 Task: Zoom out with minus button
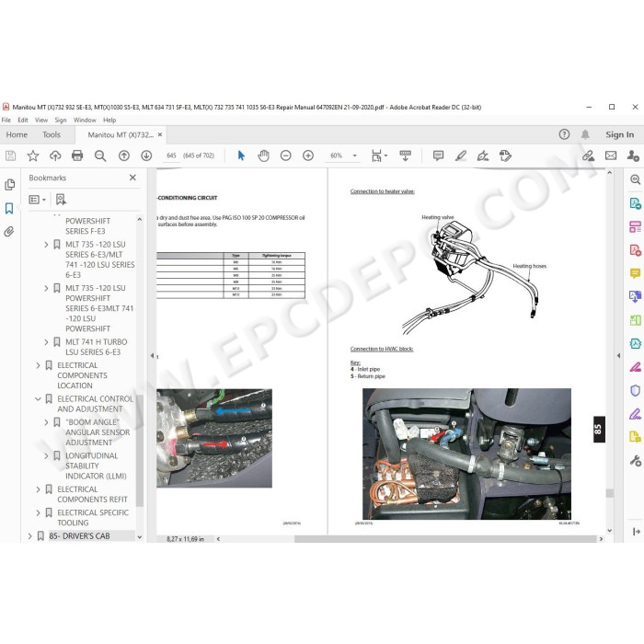point(286,155)
